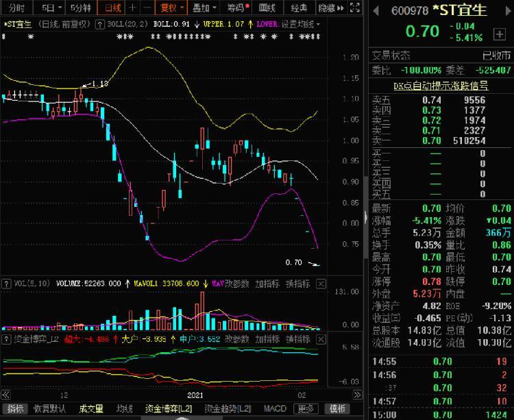514x420 pixels.
Task: Click the minus zoom-out icon in toolbar
Action: point(147,8)
